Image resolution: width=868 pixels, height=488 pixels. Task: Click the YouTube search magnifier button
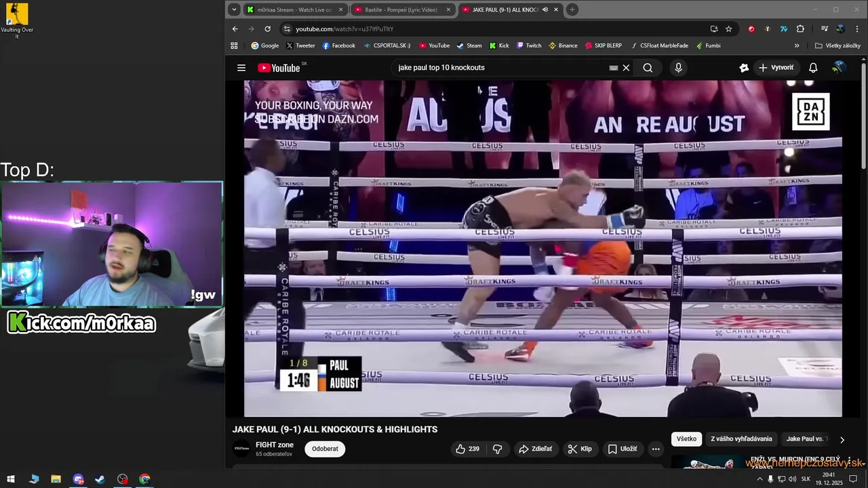[648, 68]
